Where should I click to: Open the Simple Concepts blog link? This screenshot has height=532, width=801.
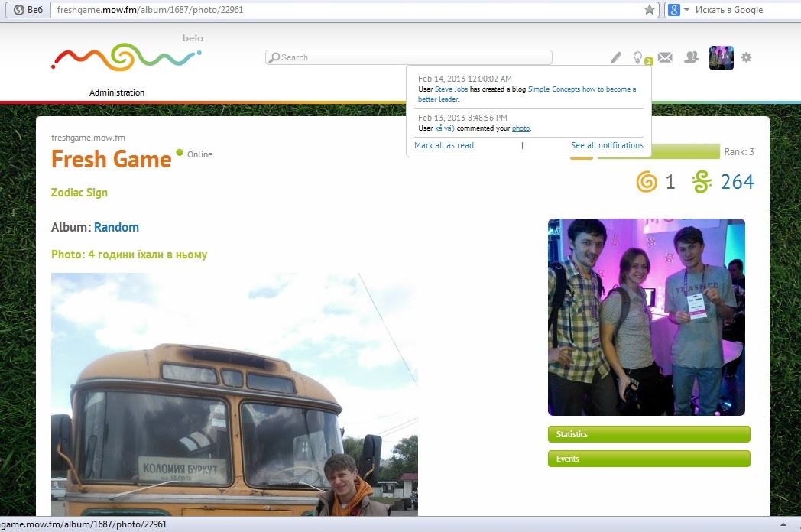tap(527, 94)
